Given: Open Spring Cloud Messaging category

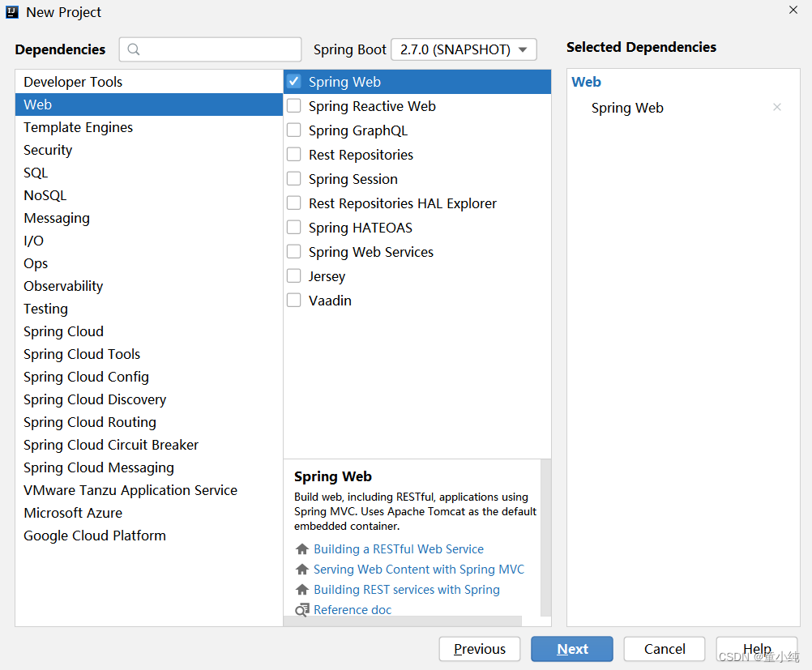Looking at the screenshot, I should coord(149,468).
